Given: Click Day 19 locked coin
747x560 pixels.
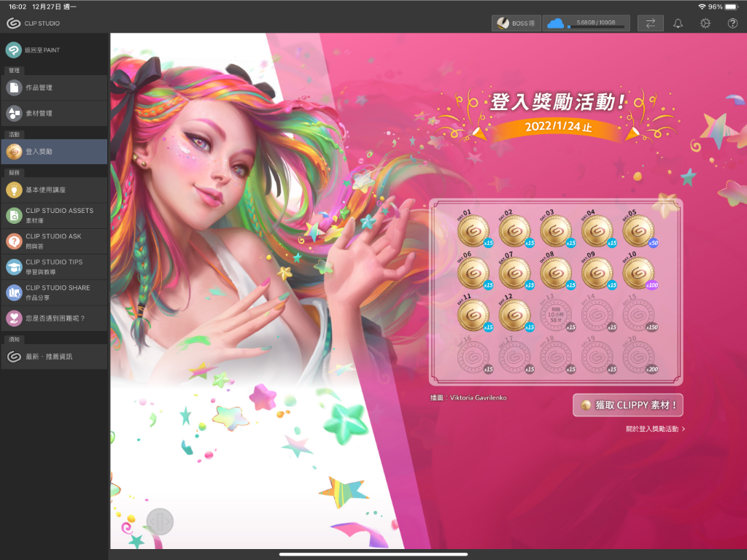Looking at the screenshot, I should [x=597, y=357].
